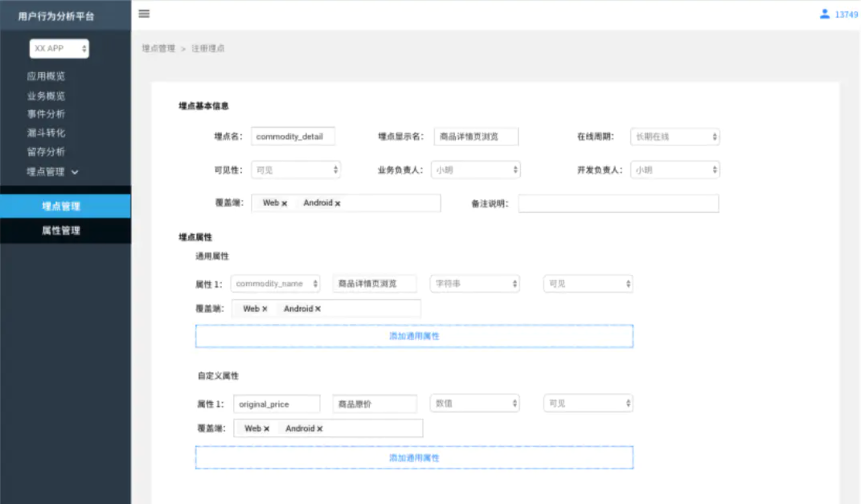Collapse the 埋点管理 sidebar chevron
The width and height of the screenshot is (861, 504).
[75, 172]
